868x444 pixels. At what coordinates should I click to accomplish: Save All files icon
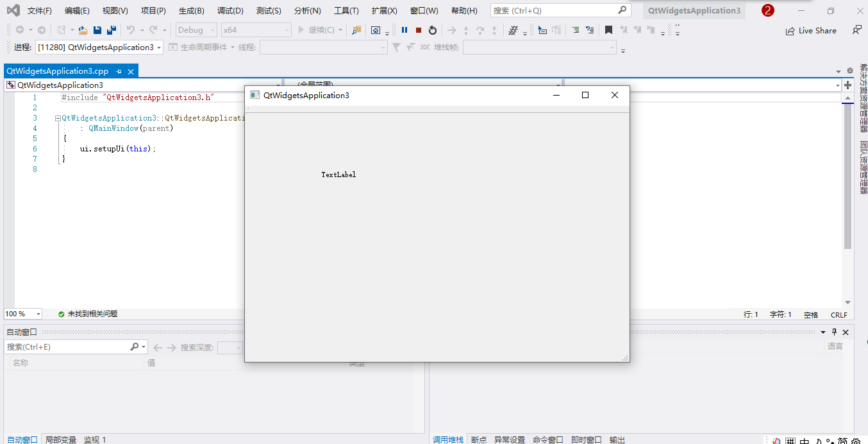point(111,30)
